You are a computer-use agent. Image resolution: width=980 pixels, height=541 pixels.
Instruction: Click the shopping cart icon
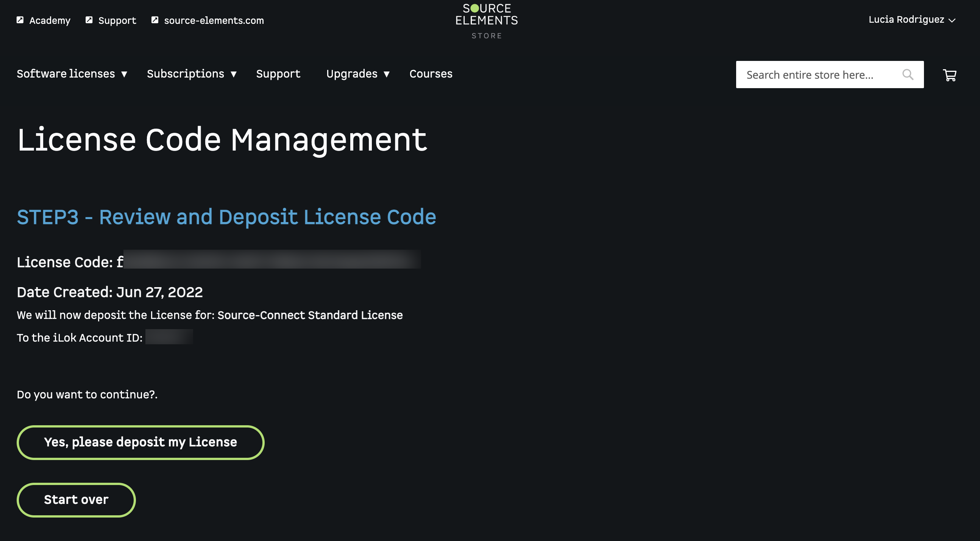click(950, 75)
